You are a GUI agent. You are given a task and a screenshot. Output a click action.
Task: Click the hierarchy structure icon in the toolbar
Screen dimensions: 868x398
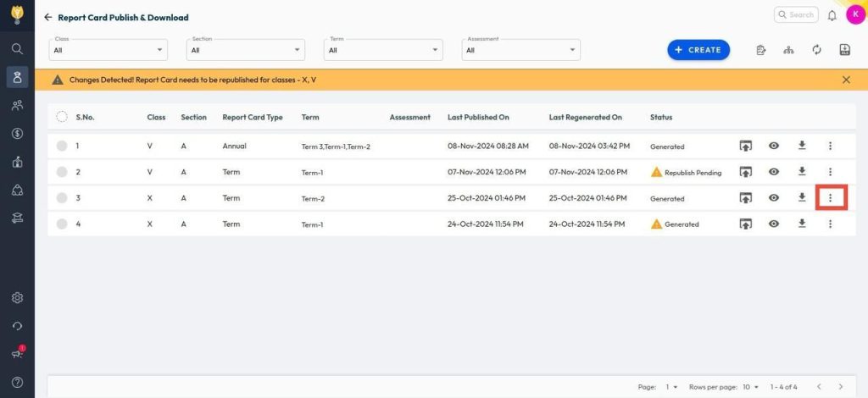click(788, 50)
